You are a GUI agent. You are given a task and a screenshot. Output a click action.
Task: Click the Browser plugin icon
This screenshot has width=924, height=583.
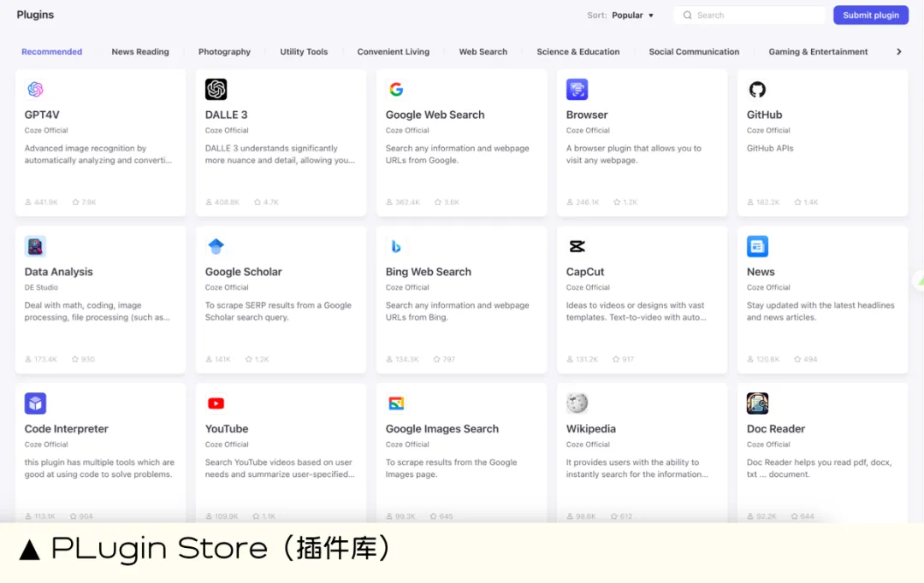click(577, 90)
